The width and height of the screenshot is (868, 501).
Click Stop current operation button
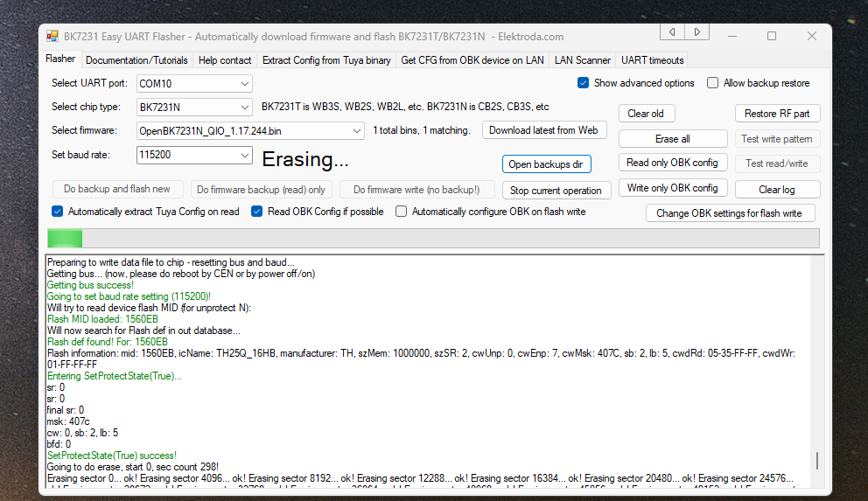[556, 191]
